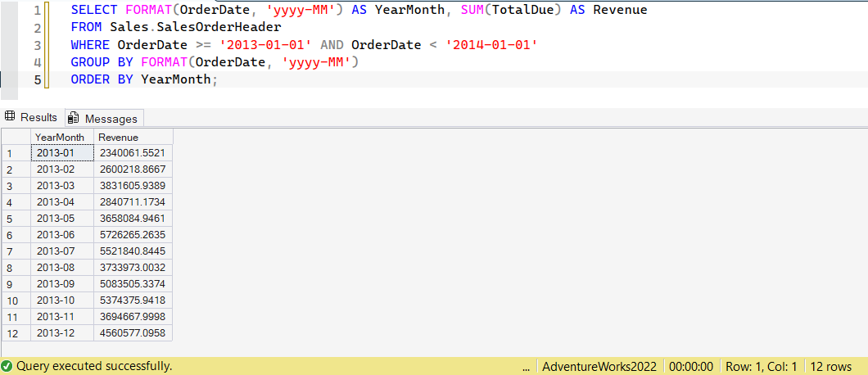The image size is (868, 375).
Task: Select revenue value 5083505.3374
Action: pos(133,284)
